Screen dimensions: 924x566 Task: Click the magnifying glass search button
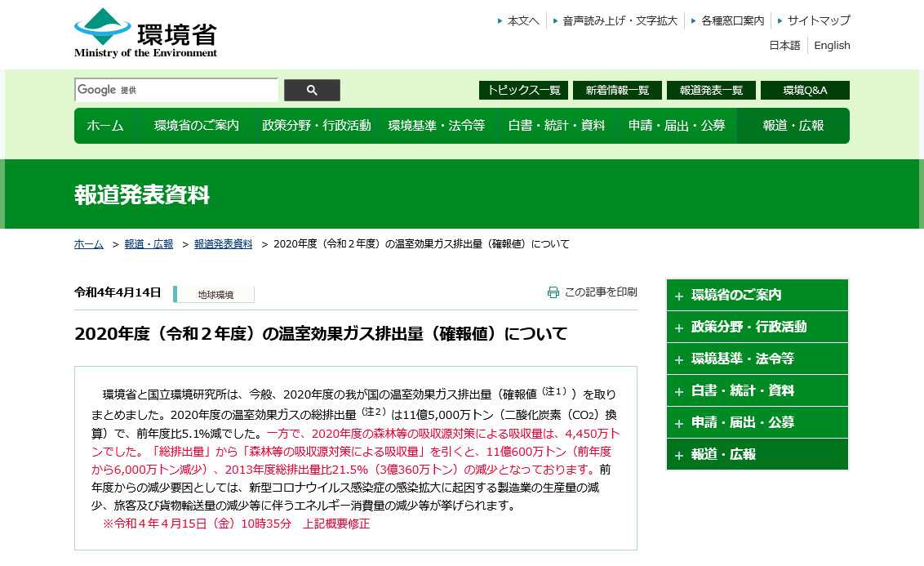click(312, 90)
